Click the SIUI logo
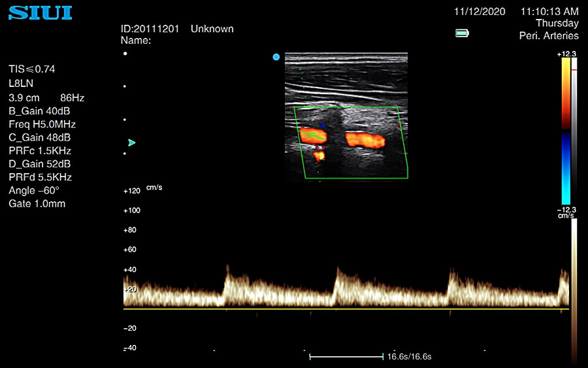The image size is (588, 368). (x=41, y=13)
